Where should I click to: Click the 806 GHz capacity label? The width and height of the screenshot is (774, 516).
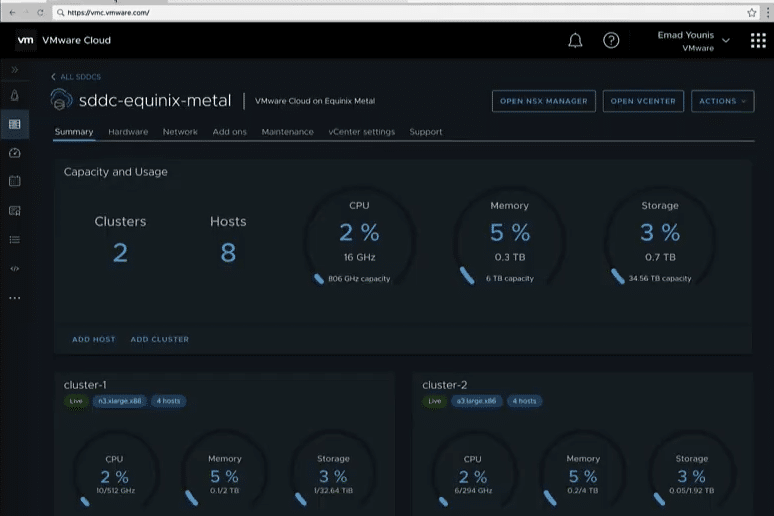pyautogui.click(x=359, y=279)
